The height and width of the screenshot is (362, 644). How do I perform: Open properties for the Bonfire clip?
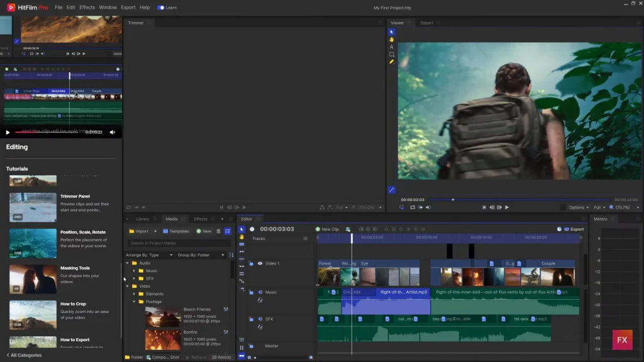(226, 332)
